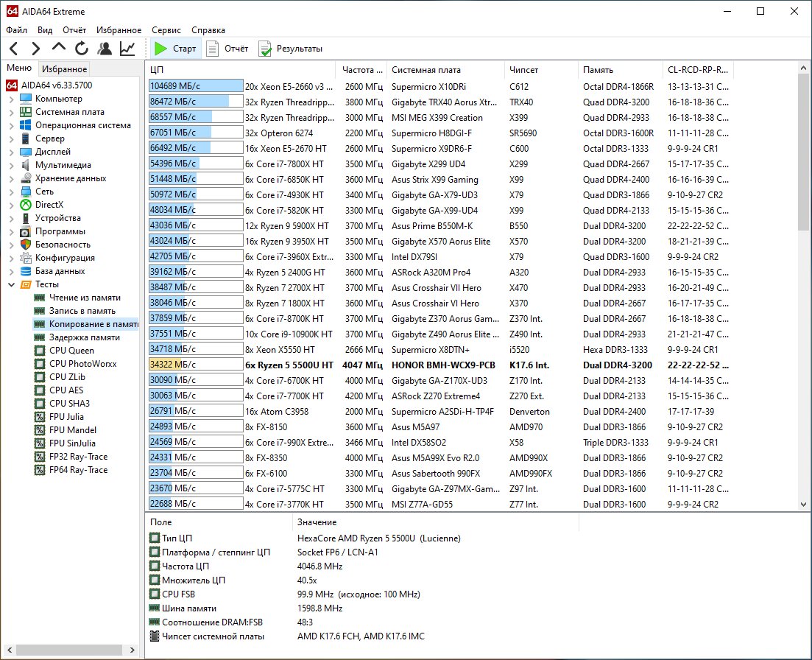Viewport: 812px width, 660px height.
Task: Start the benchmark with Старт button
Action: click(x=175, y=49)
